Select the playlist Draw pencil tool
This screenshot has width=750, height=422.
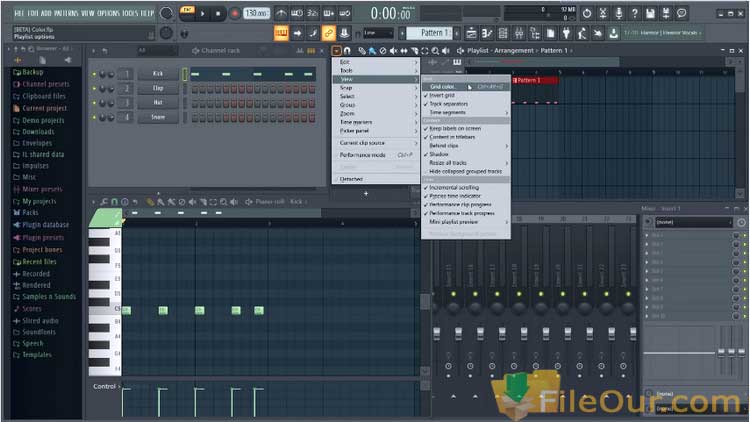(362, 50)
